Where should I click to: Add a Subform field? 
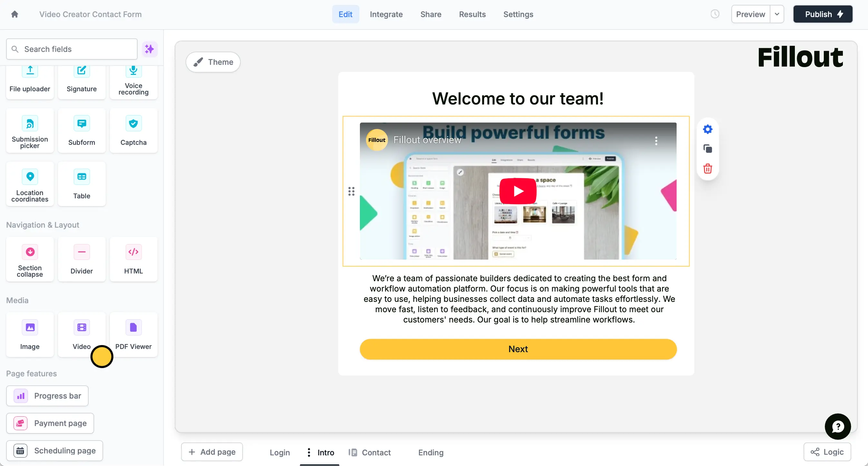point(82,131)
